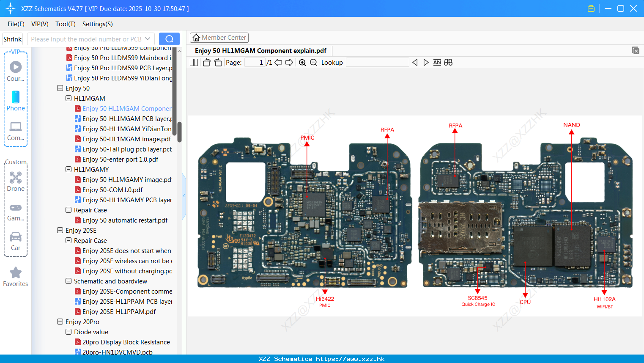Collapse the Enjoy 20Pro tree node
The image size is (644, 363).
point(60,322)
